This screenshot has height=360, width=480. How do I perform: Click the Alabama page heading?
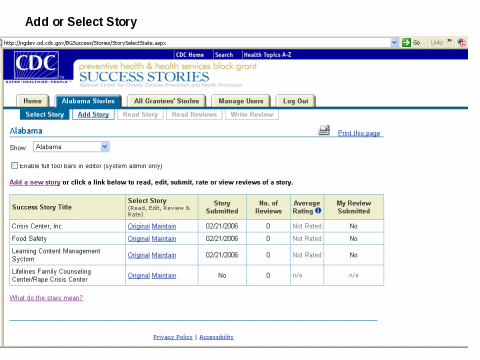pyautogui.click(x=26, y=131)
